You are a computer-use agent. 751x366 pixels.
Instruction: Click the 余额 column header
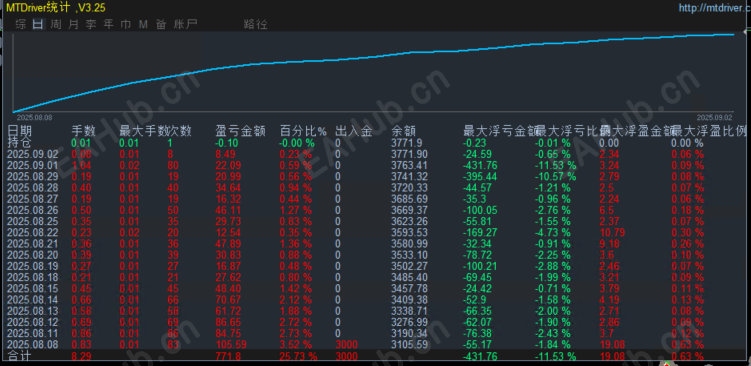point(404,131)
